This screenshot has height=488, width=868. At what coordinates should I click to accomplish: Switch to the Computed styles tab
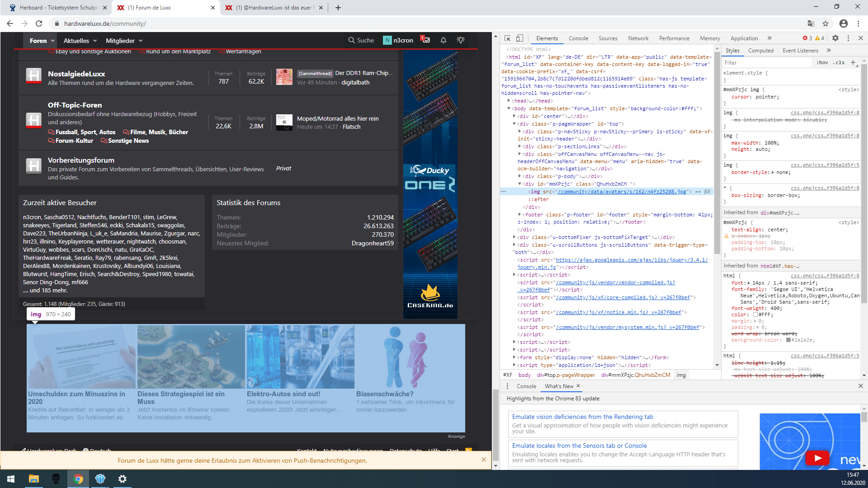pos(761,51)
